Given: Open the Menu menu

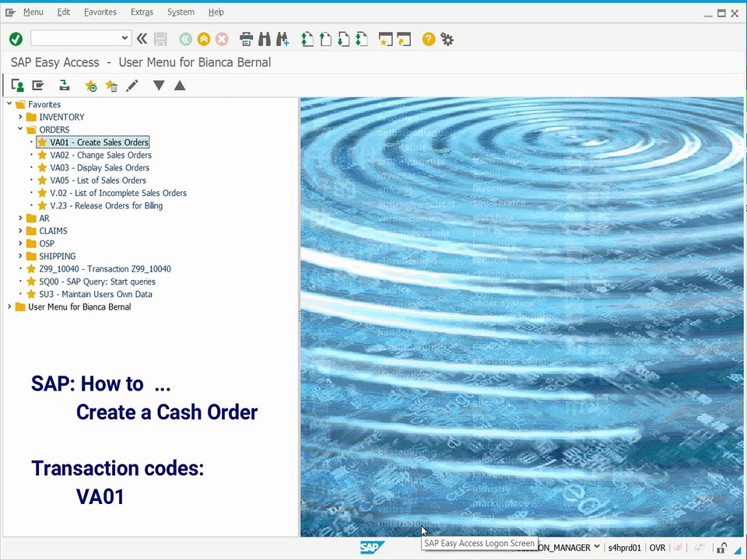Looking at the screenshot, I should [x=33, y=12].
